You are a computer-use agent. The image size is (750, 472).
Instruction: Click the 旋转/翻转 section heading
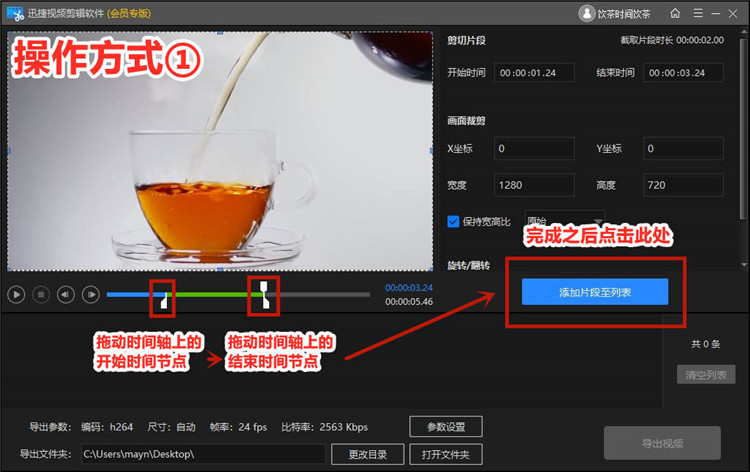(468, 265)
